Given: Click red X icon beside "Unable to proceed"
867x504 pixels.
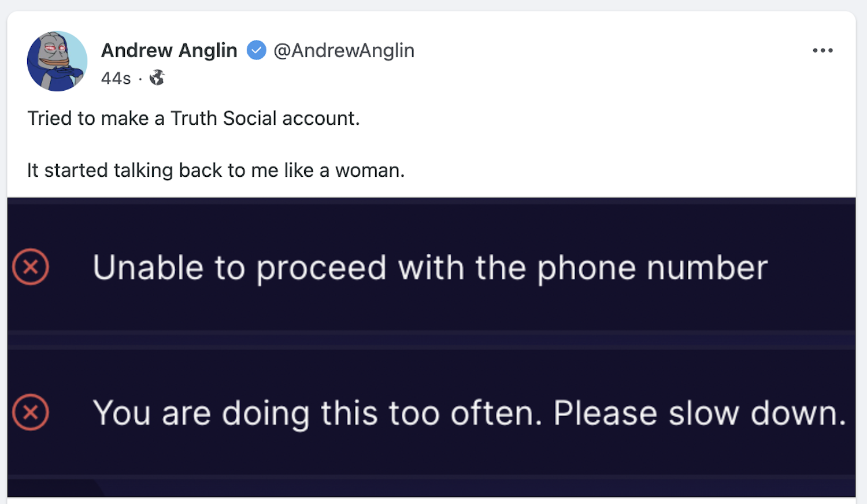Looking at the screenshot, I should [31, 267].
